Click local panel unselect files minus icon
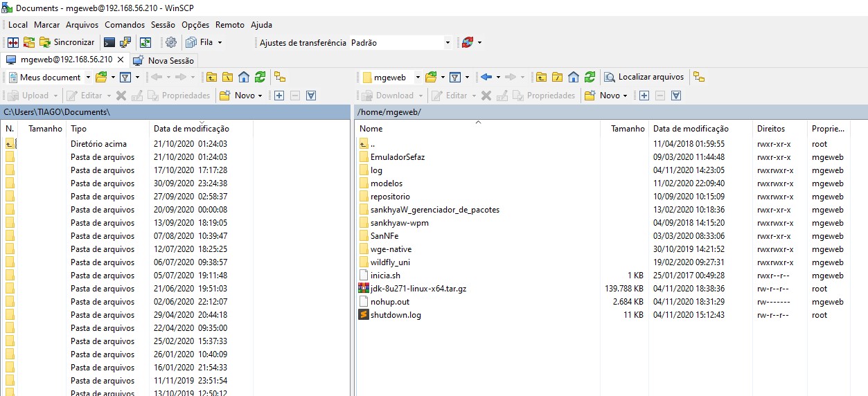The width and height of the screenshot is (868, 396). pos(295,96)
